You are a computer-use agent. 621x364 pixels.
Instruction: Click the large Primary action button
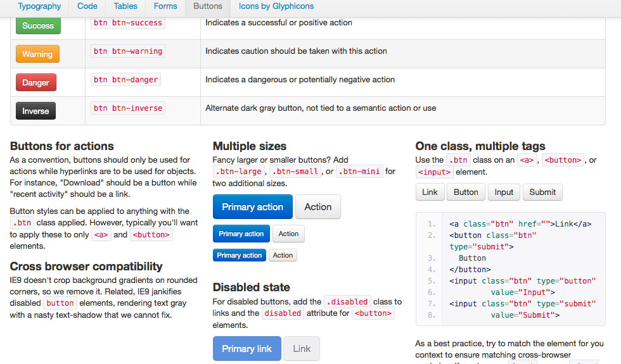(x=252, y=207)
